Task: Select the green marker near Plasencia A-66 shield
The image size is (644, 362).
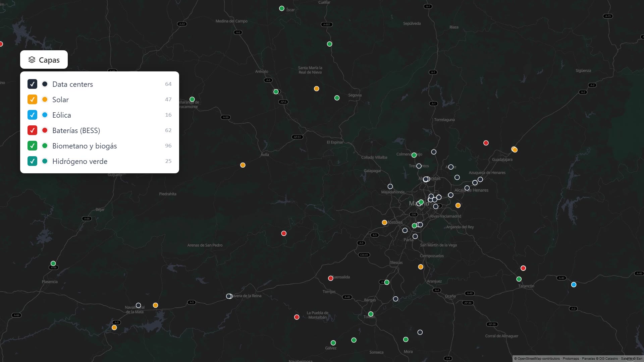Action: click(x=53, y=263)
